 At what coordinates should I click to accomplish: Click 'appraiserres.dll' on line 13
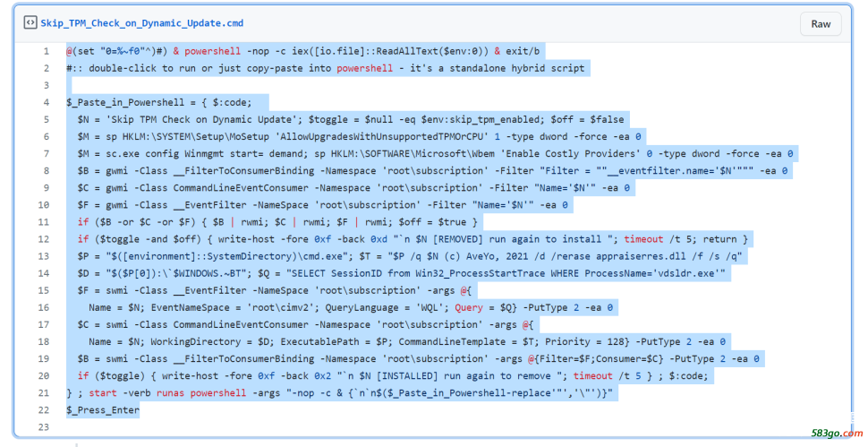pos(641,256)
